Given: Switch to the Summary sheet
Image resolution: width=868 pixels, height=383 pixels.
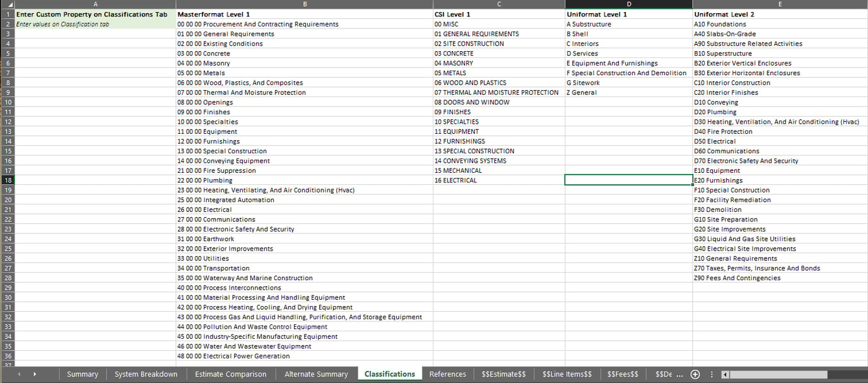Looking at the screenshot, I should click(82, 374).
